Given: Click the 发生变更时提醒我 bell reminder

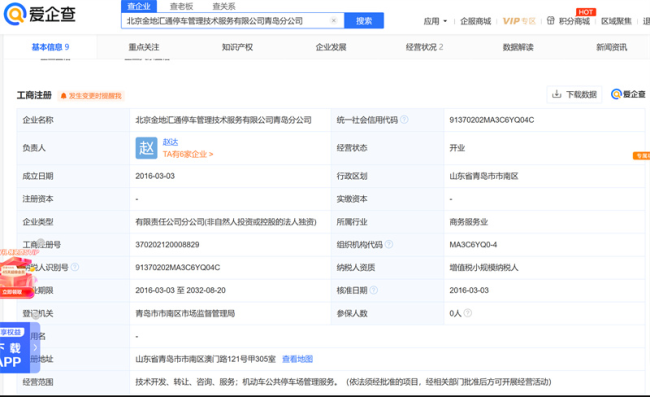Looking at the screenshot, I should 91,96.
